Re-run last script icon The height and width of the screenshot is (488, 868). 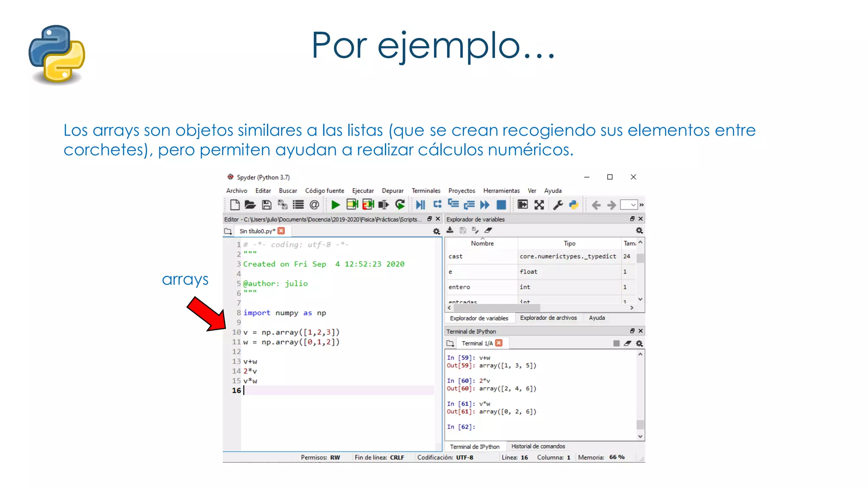[400, 205]
